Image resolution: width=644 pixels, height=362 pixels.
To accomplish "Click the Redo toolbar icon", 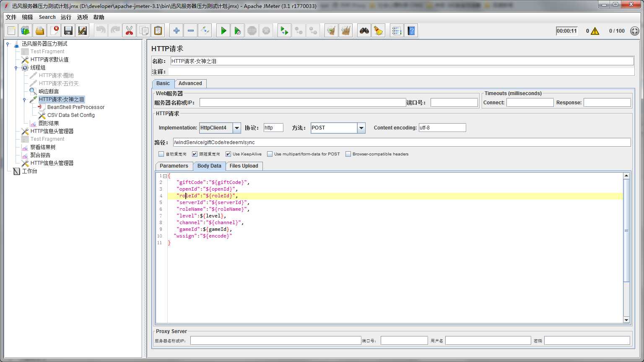I will (115, 31).
